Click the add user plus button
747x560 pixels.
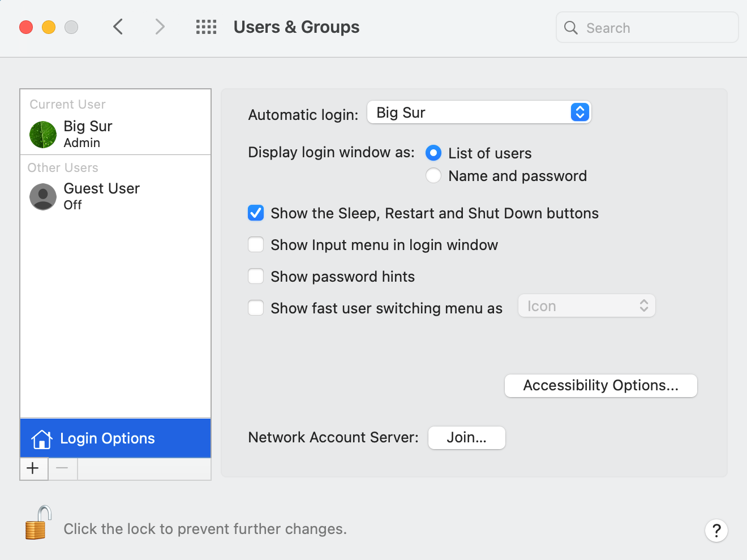tap(33, 468)
